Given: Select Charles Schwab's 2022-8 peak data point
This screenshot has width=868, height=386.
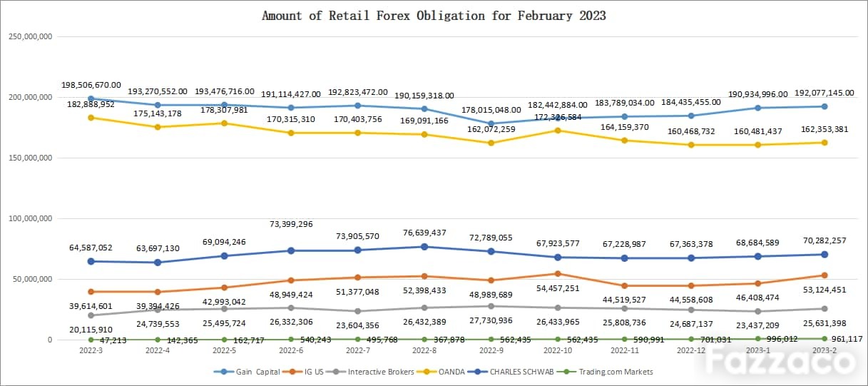Looking at the screenshot, I should [x=424, y=247].
